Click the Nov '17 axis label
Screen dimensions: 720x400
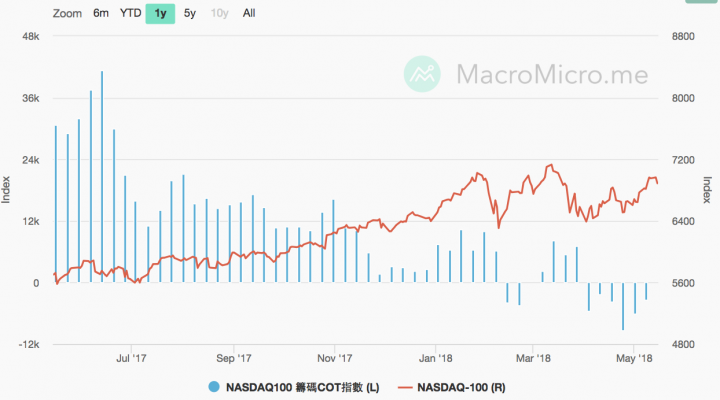(x=335, y=358)
